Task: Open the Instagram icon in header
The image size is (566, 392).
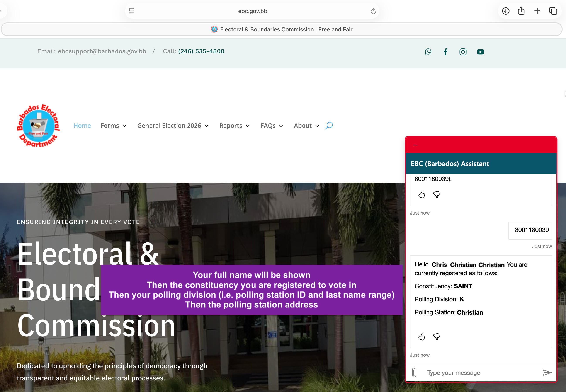Action: [463, 52]
